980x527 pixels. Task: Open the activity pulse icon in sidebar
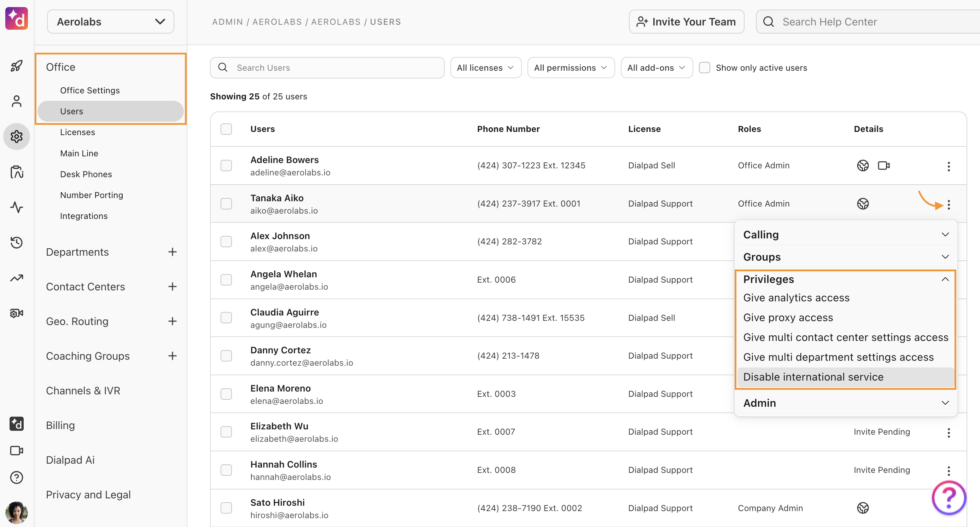(x=16, y=207)
